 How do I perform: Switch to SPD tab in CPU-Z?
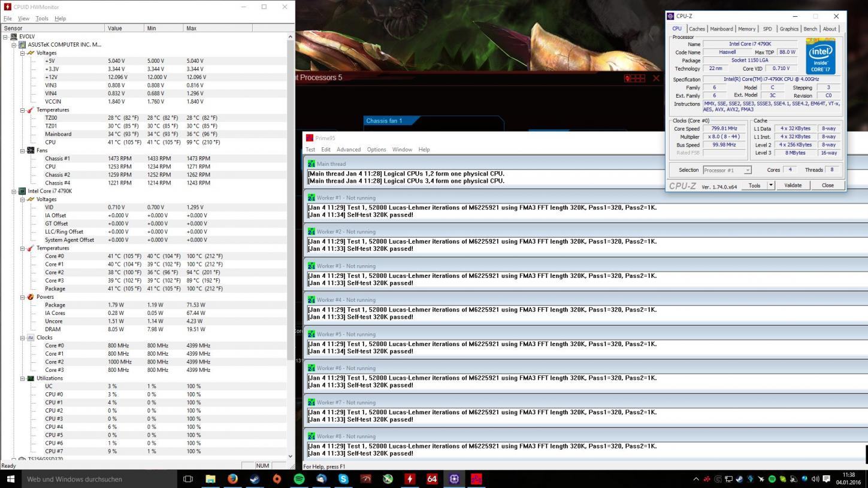[767, 29]
